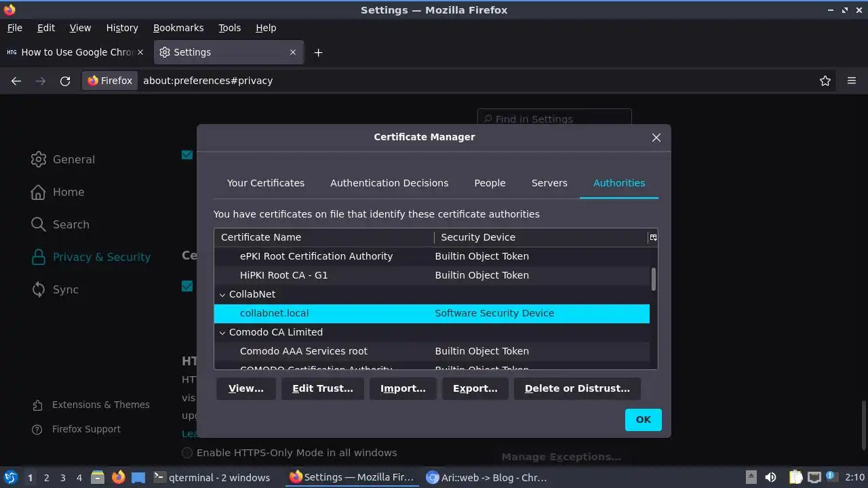Launch Firefox from the taskbar quick-launch icon
The image size is (868, 488).
point(118,477)
